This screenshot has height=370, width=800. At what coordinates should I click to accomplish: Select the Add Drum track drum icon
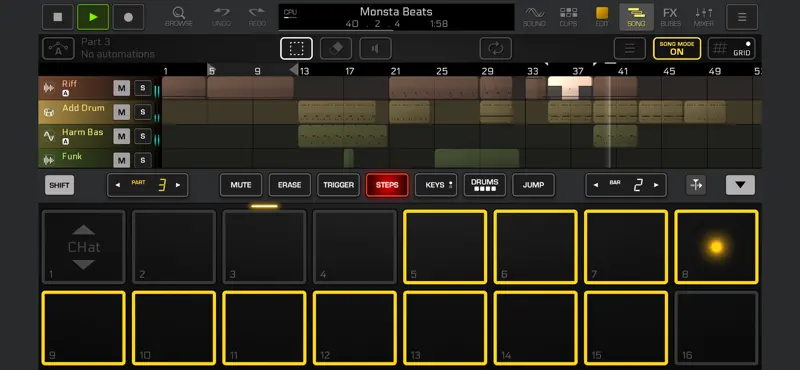pos(49,112)
